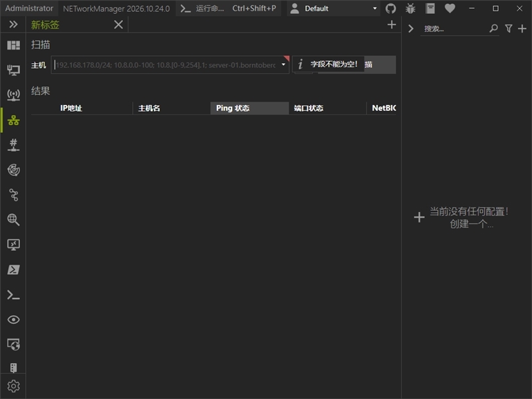Open the Dashboard view from the sidebar
Viewport: 532px width, 399px height.
tap(13, 45)
